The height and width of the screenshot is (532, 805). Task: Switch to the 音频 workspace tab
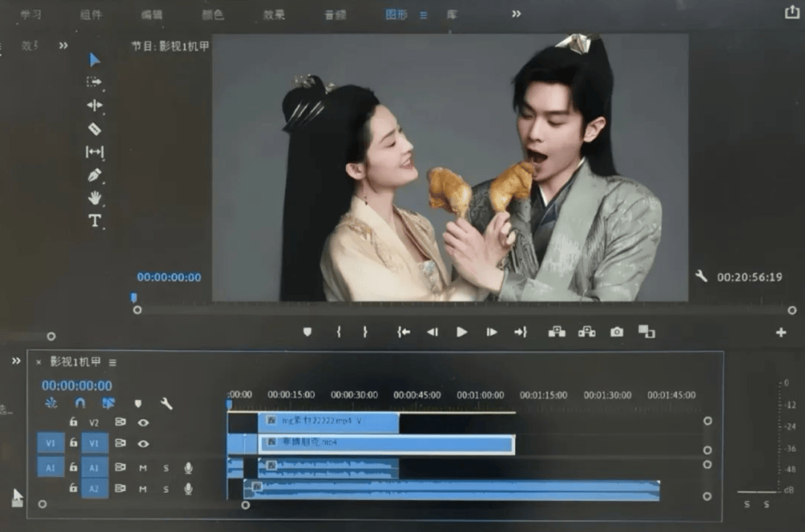coord(335,15)
